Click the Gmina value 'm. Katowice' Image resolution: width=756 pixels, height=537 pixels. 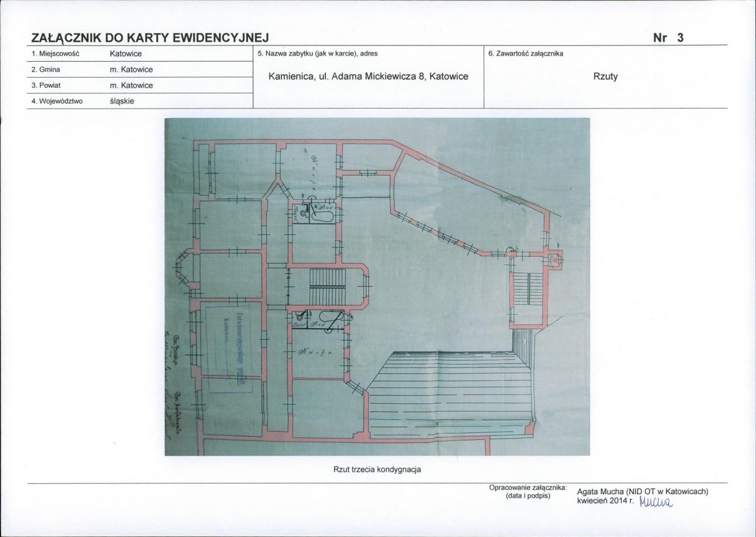pos(131,69)
